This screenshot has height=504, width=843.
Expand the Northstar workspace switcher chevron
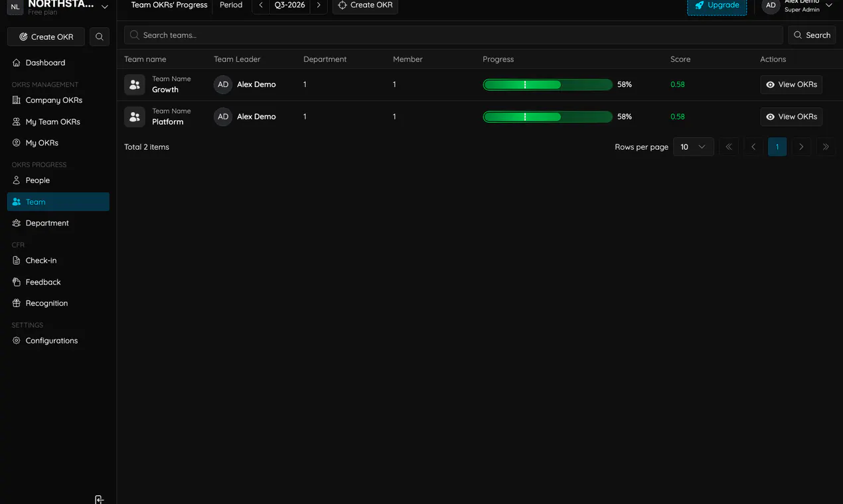click(104, 7)
